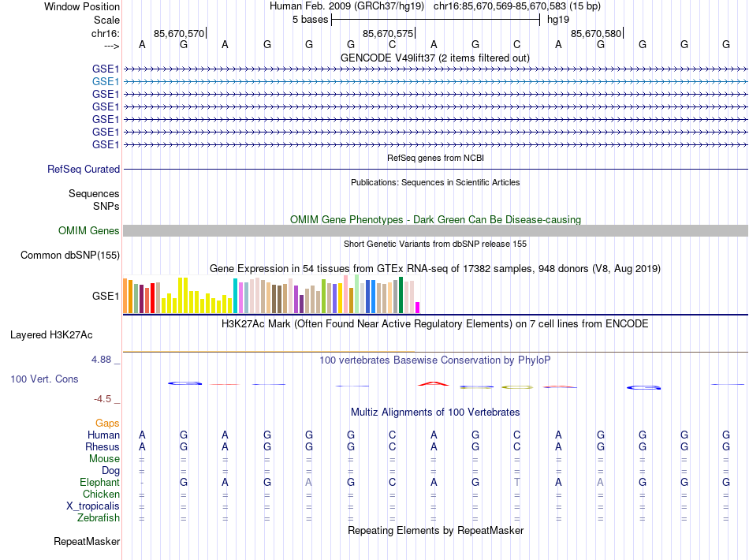Click the red A conservation logo letter
This screenshot has height=560, width=749.
[x=434, y=383]
